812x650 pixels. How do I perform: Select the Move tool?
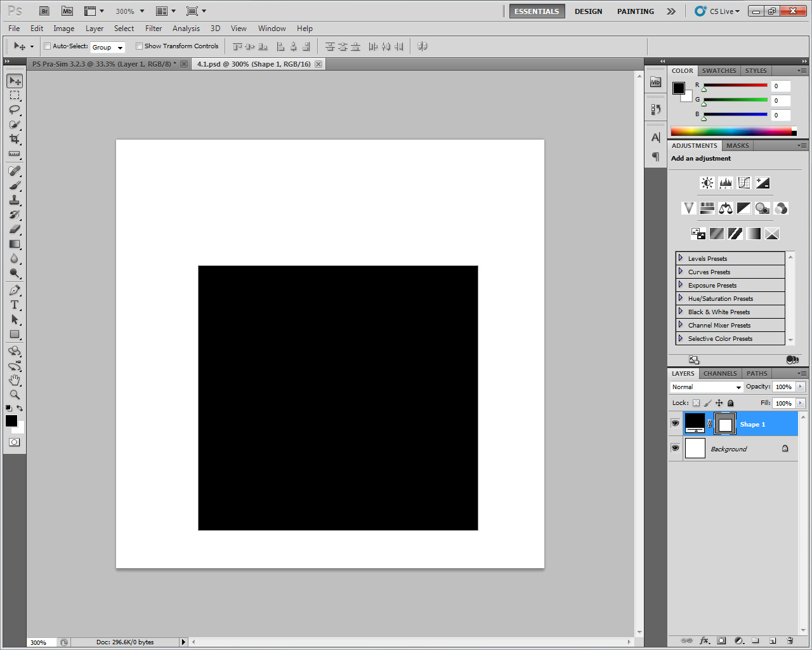tap(15, 81)
